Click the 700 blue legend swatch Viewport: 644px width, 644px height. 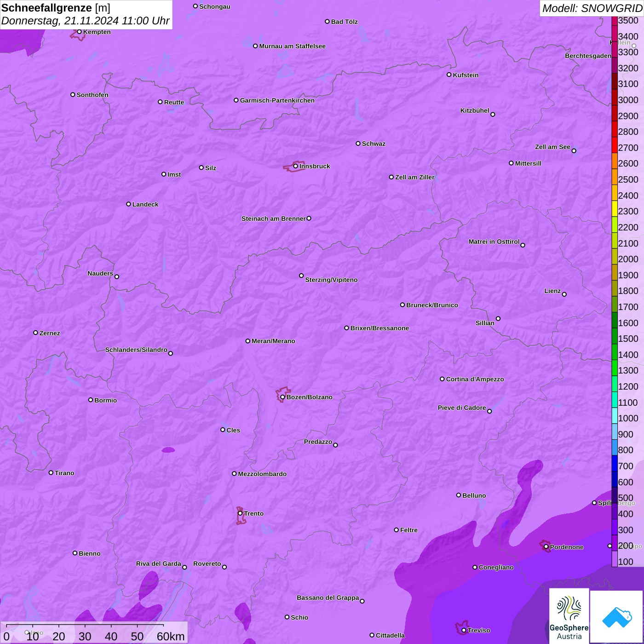click(x=615, y=463)
